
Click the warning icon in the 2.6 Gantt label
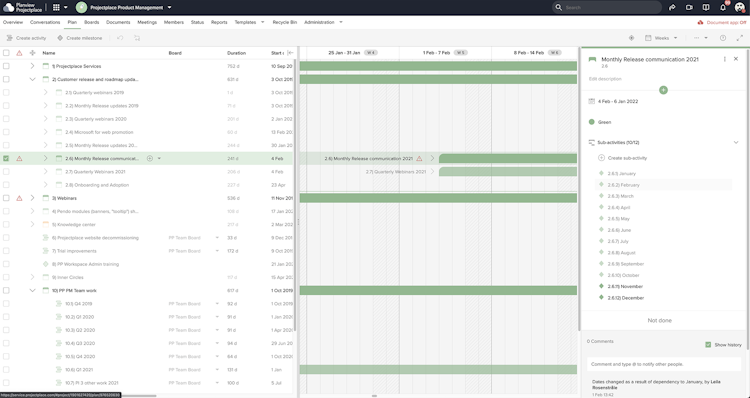419,158
